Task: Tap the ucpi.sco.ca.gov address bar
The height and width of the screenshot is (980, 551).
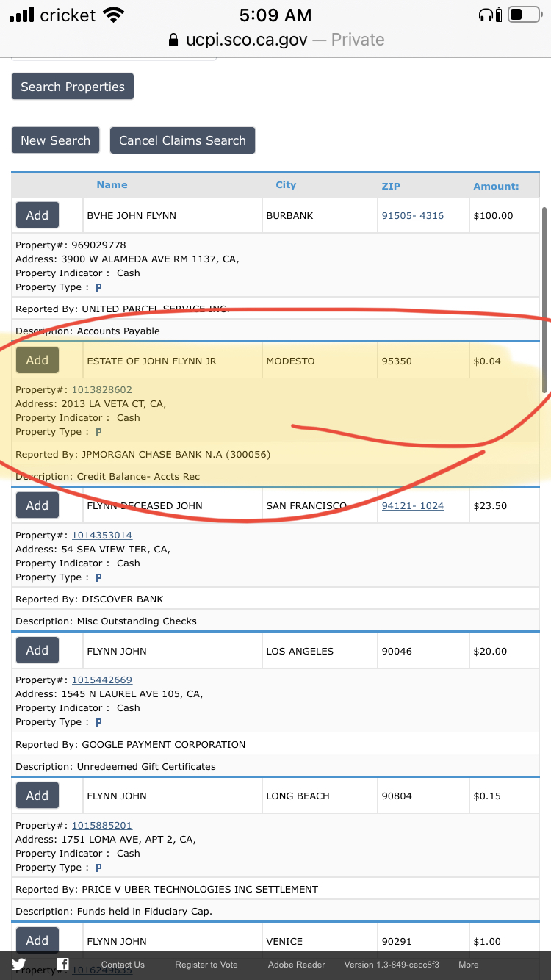Action: [x=276, y=40]
